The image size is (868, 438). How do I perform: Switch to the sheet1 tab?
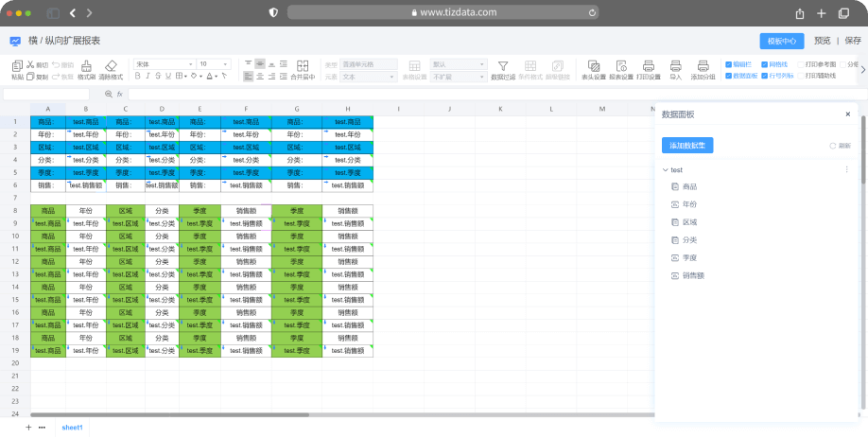[x=73, y=428]
